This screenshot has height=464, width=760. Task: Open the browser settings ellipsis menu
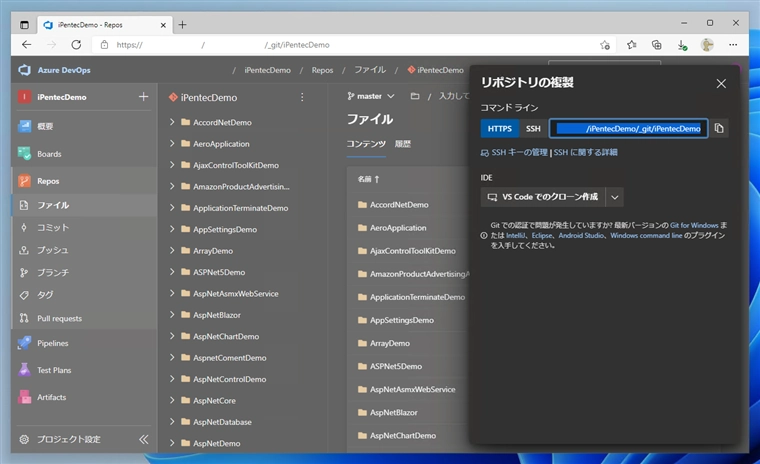pos(733,45)
